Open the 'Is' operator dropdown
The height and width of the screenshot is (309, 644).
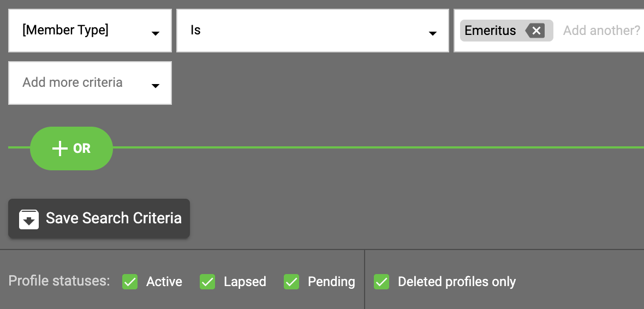click(x=313, y=31)
